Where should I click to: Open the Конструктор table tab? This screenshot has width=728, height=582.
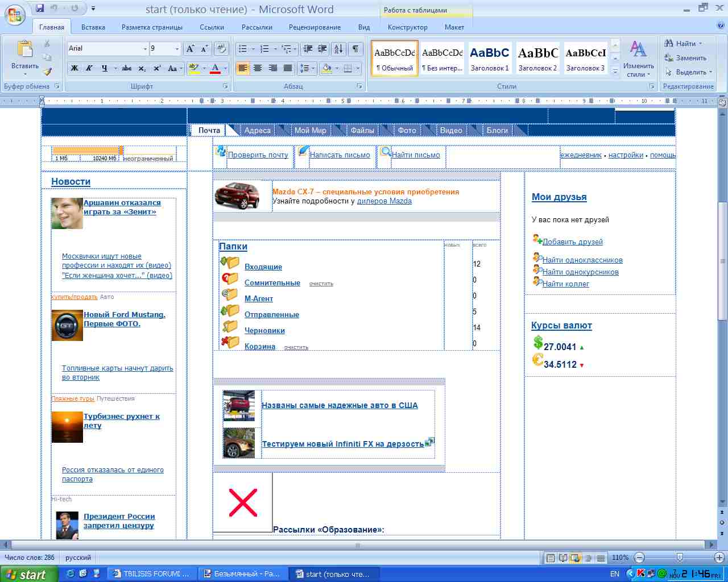click(407, 27)
